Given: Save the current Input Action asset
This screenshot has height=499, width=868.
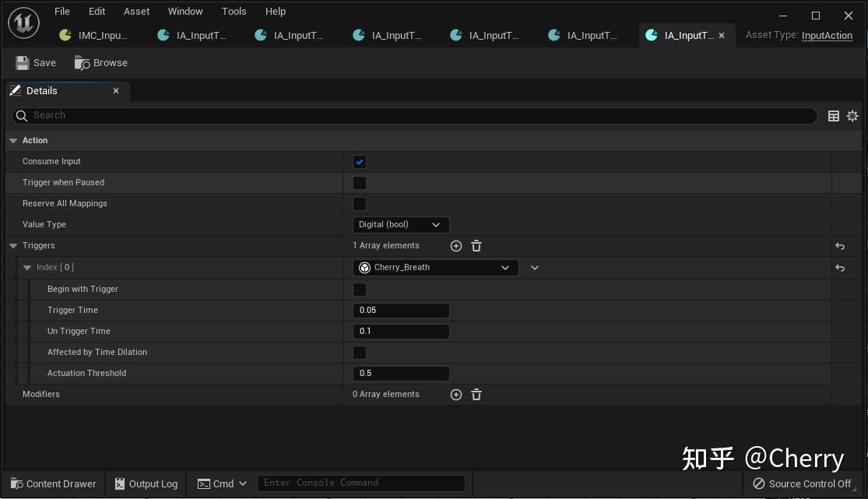Looking at the screenshot, I should tap(36, 62).
